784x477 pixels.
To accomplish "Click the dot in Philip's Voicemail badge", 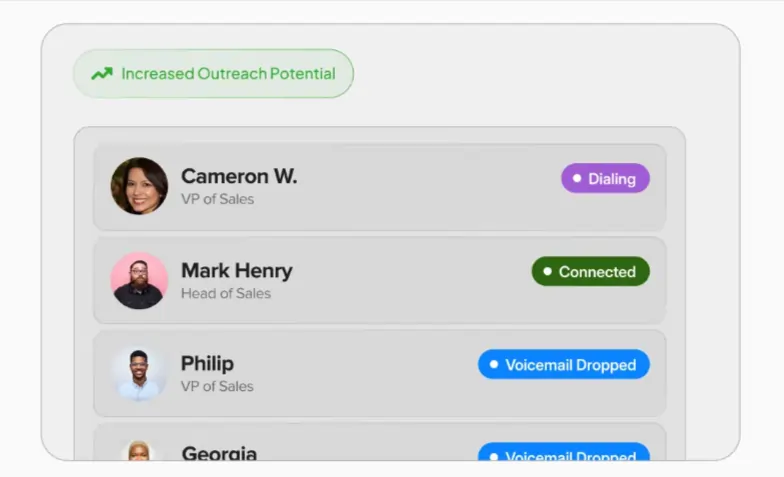I will [494, 365].
